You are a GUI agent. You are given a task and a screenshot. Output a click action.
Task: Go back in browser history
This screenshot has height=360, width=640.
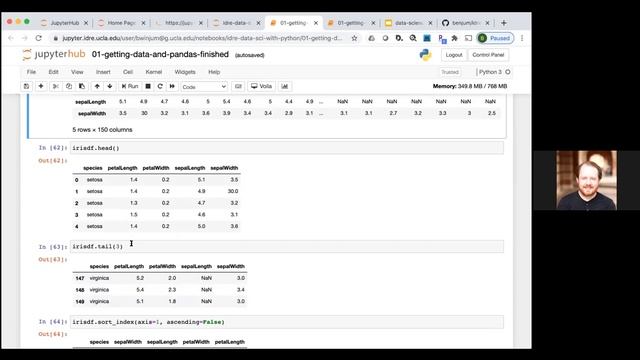coord(11,38)
